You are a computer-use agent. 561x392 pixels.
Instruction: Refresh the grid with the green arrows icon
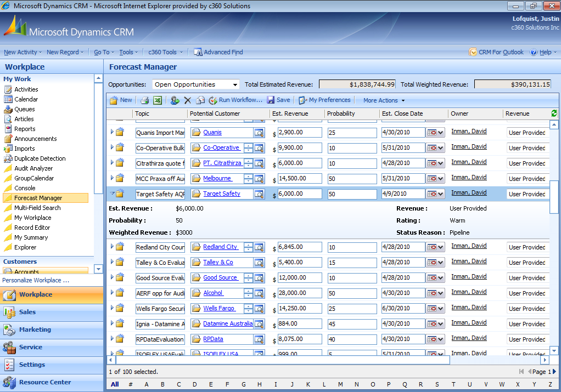click(554, 113)
